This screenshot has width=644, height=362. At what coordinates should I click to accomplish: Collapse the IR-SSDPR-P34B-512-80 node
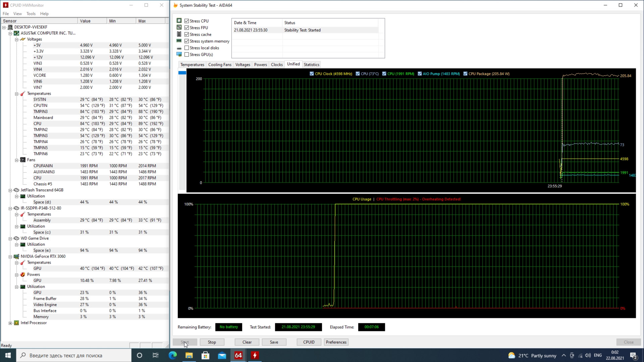10,208
